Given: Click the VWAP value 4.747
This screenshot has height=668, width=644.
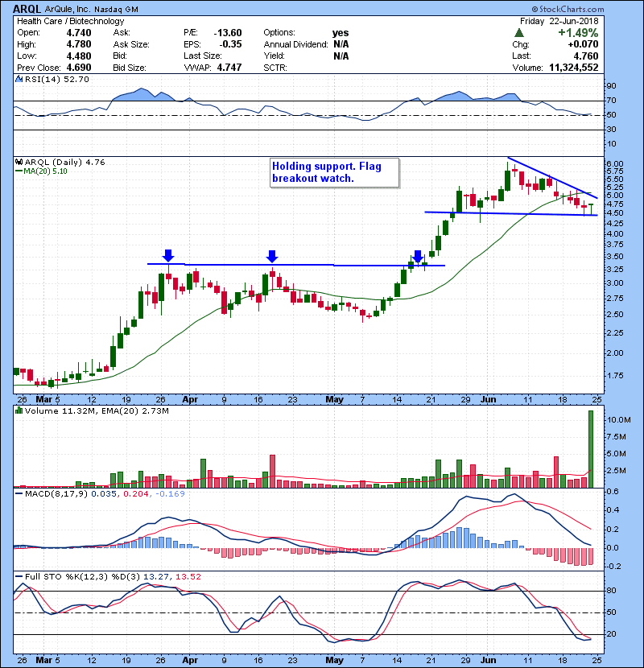Looking at the screenshot, I should click(x=229, y=68).
